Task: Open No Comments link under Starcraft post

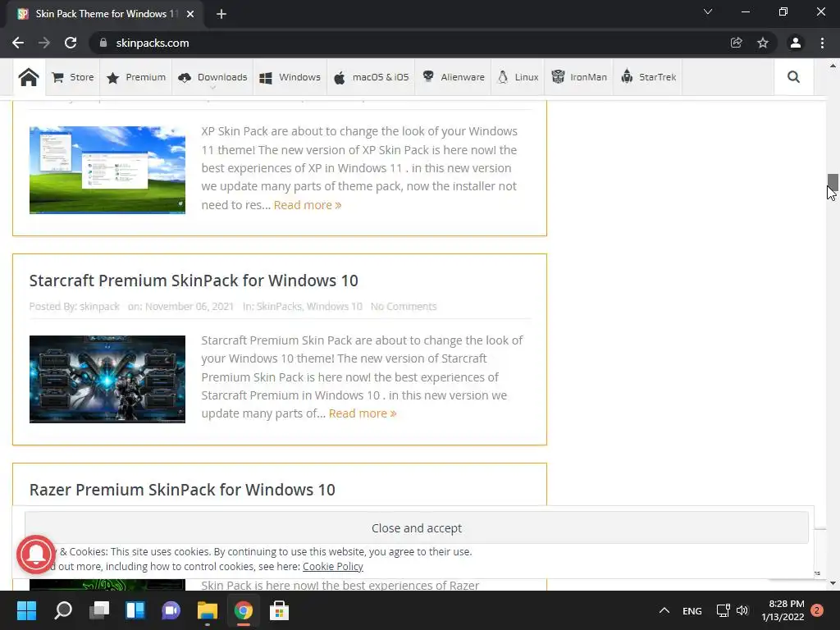Action: pyautogui.click(x=404, y=307)
